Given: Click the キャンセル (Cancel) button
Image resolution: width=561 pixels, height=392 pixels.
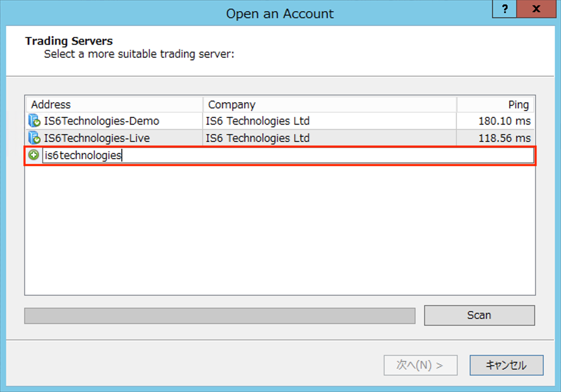Looking at the screenshot, I should pos(506,365).
